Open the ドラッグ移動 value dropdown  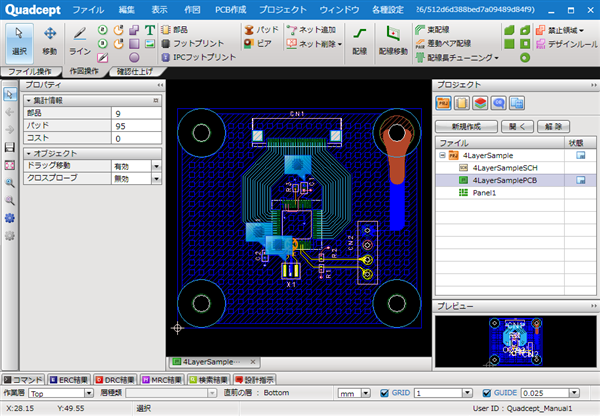(156, 166)
